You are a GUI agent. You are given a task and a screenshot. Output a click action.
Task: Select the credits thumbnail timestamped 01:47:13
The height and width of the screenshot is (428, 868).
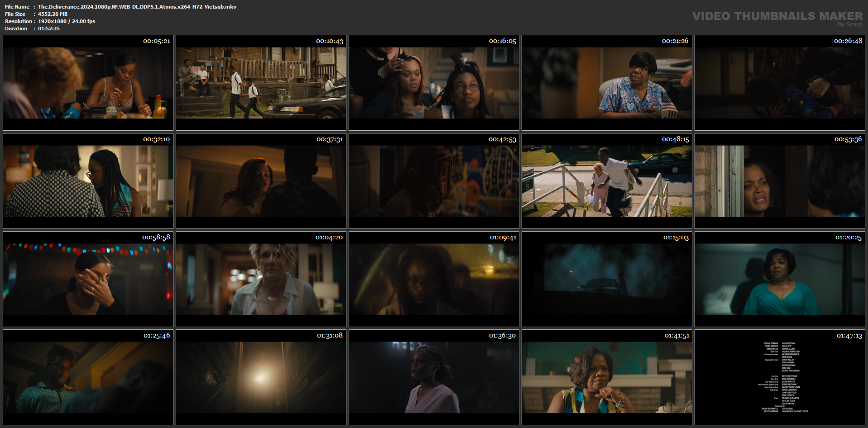(780, 377)
